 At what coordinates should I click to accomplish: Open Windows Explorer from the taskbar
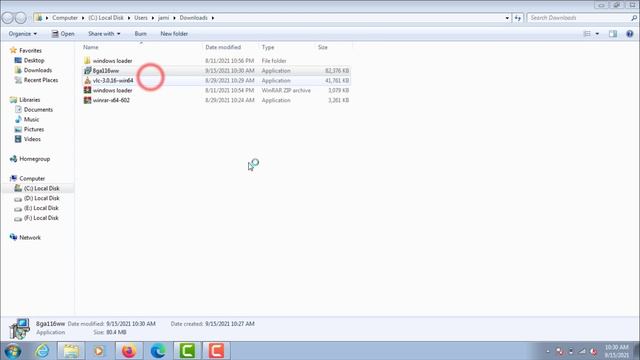[71, 351]
